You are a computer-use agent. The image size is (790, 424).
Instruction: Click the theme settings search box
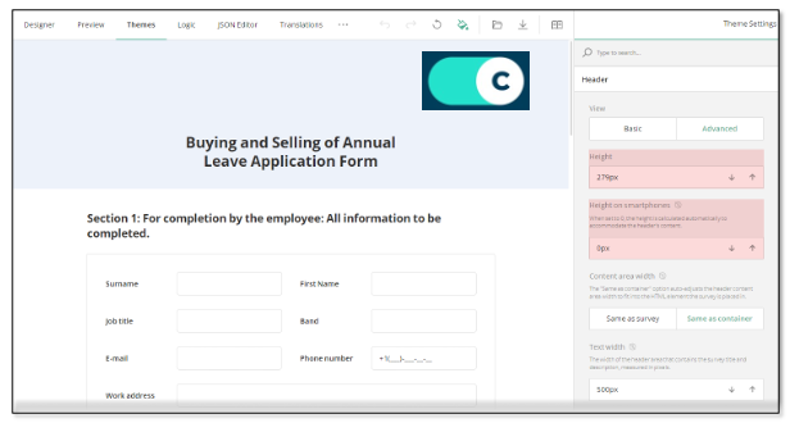680,52
